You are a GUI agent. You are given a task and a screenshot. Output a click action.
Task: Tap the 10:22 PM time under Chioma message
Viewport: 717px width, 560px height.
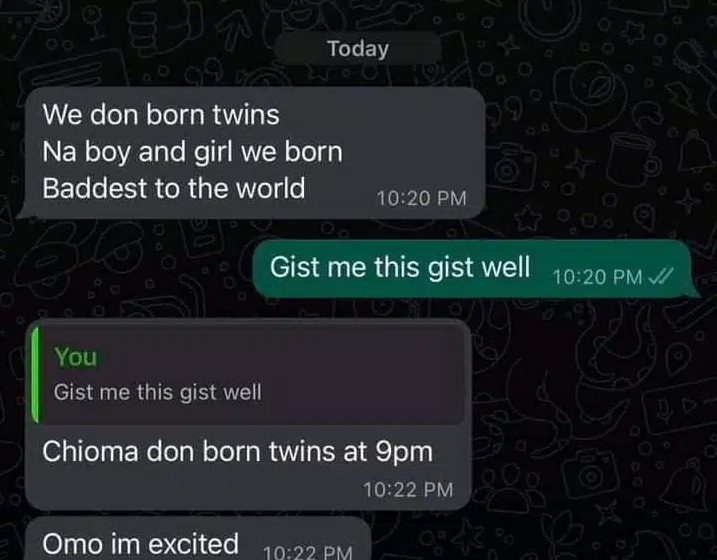click(x=408, y=490)
